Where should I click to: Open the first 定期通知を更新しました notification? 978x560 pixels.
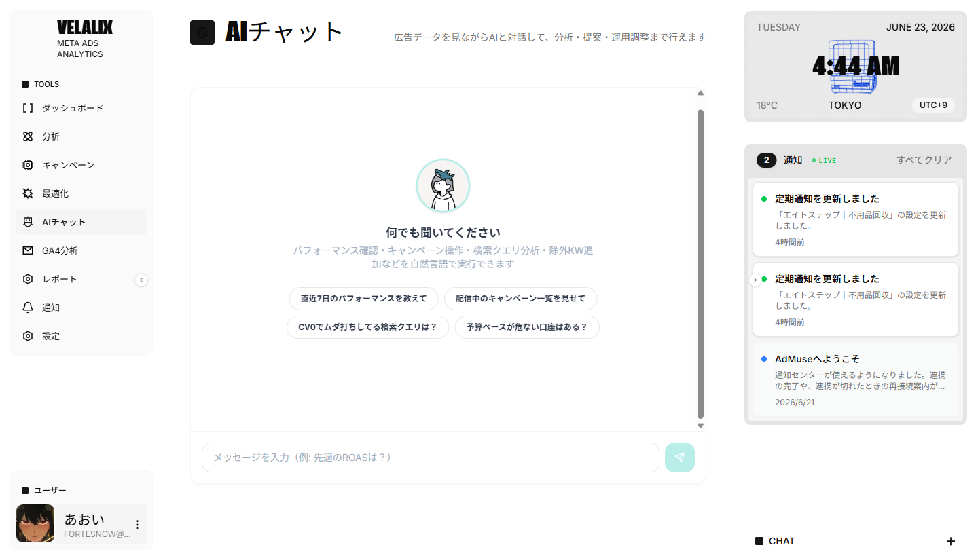tap(856, 219)
